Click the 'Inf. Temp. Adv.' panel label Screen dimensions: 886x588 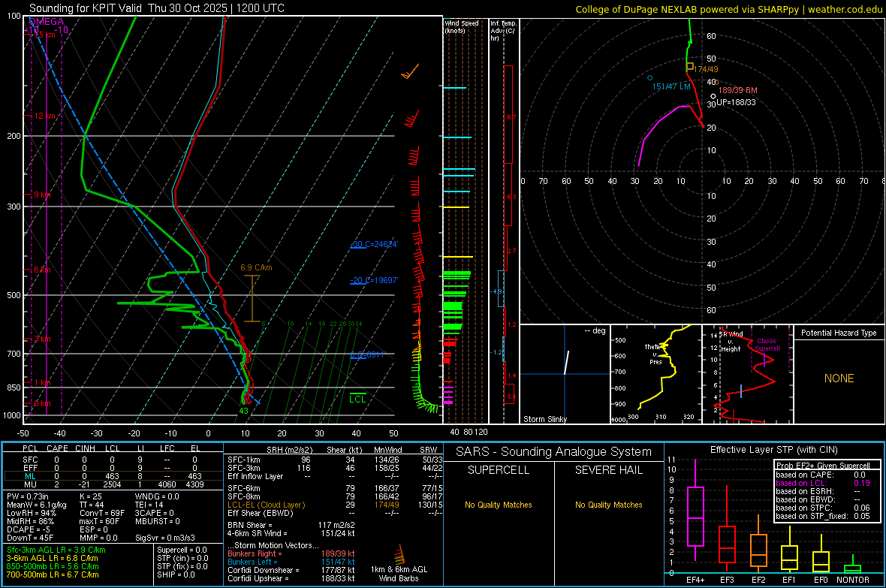(x=503, y=31)
